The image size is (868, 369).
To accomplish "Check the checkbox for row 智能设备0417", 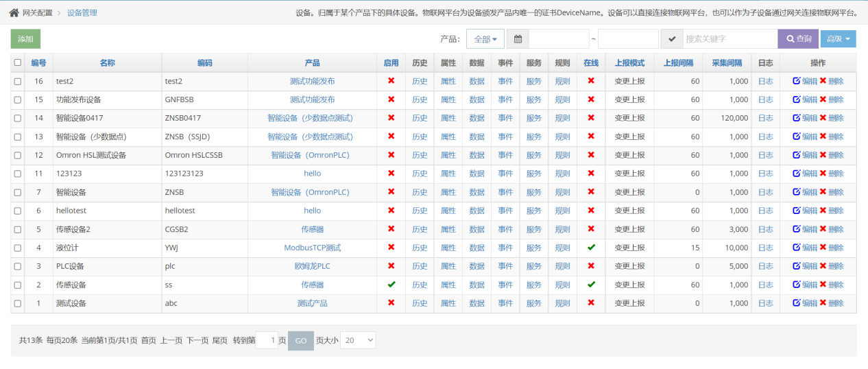I will pos(18,118).
